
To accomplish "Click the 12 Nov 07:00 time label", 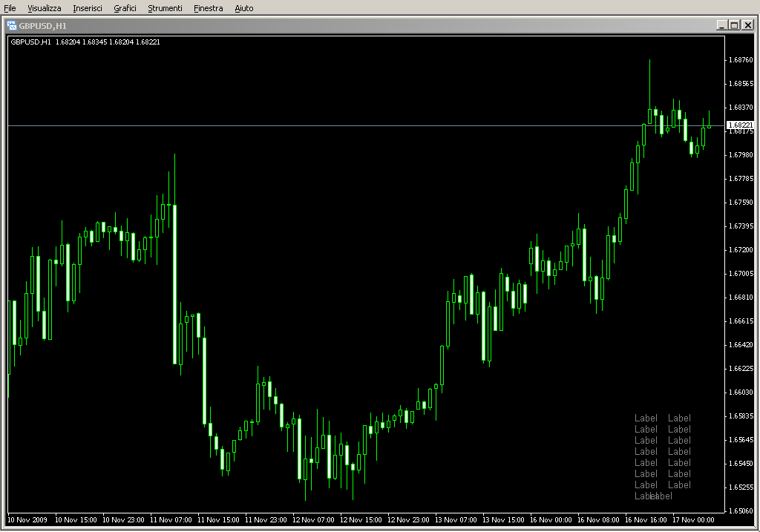I will pos(313,520).
